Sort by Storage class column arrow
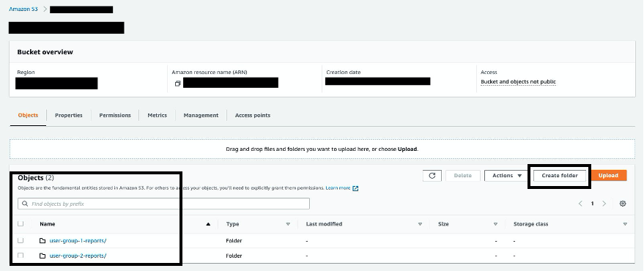 tap(625, 224)
